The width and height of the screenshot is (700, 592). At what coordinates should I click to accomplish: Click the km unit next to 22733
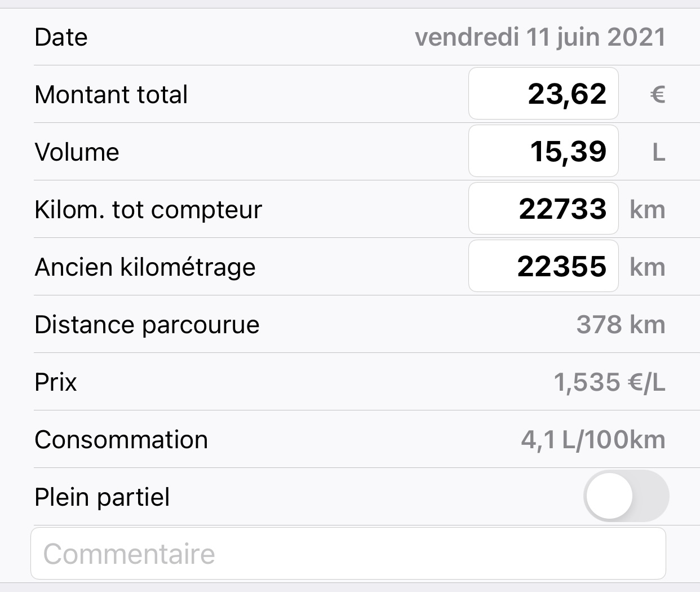tap(647, 210)
